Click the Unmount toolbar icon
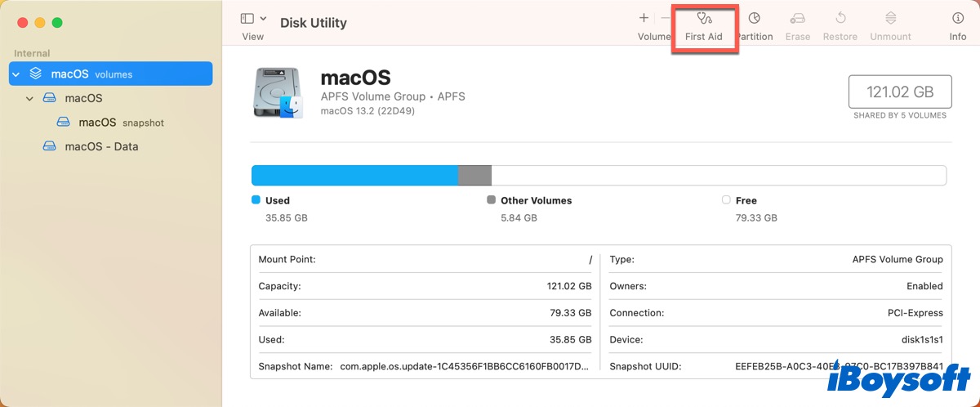This screenshot has width=980, height=407. click(x=890, y=19)
